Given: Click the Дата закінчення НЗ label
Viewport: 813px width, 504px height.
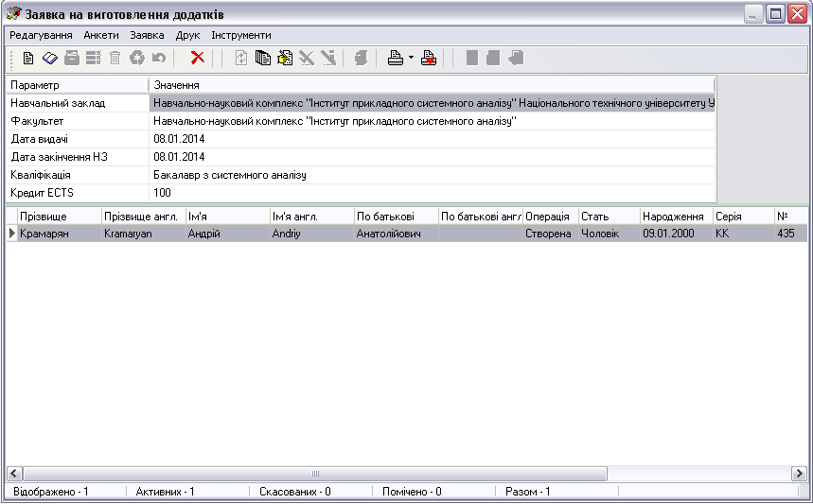Looking at the screenshot, I should pyautogui.click(x=59, y=157).
